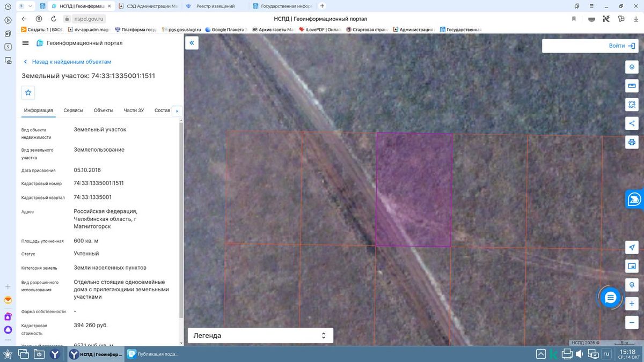644x362 pixels.
Task: Open the chat assistant bubble
Action: click(x=610, y=297)
